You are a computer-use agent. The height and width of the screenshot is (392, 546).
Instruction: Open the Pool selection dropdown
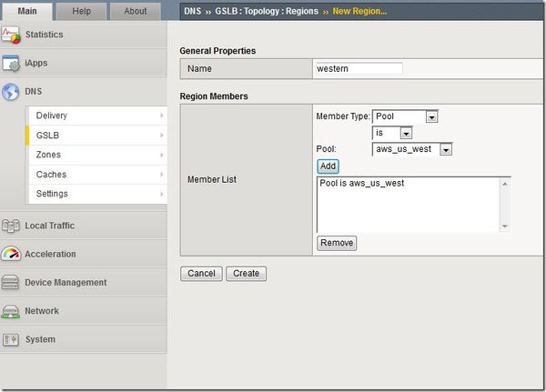click(x=420, y=149)
